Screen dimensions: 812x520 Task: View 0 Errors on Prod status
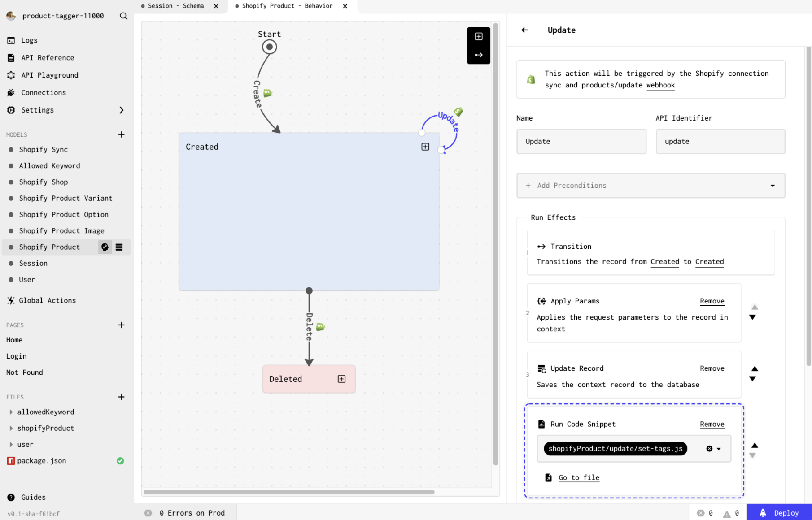185,513
